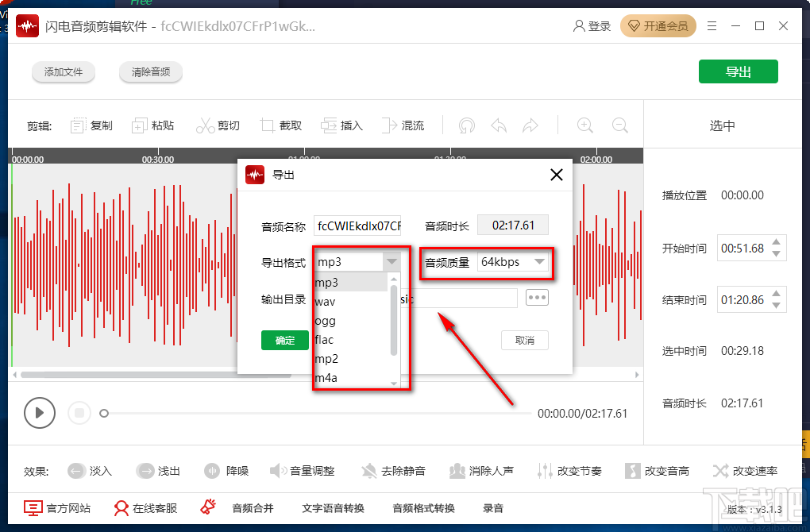
Task: Click the reset loop arrow icon
Action: pos(466,125)
